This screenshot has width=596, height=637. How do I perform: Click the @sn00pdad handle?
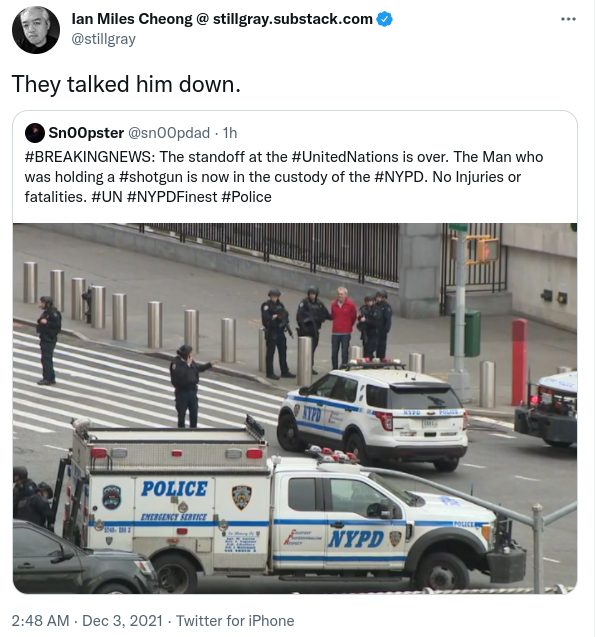pos(169,133)
